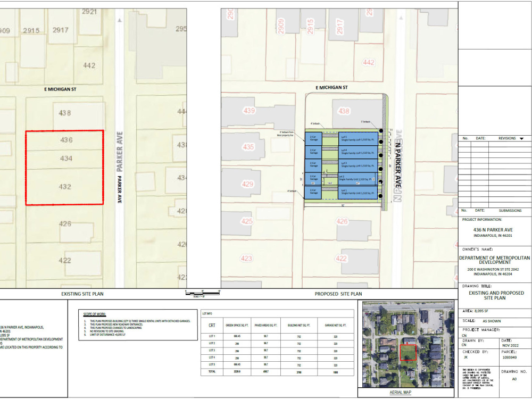The width and height of the screenshot is (532, 399).
Task: Click the AERIAL MAP caption
Action: [x=401, y=392]
